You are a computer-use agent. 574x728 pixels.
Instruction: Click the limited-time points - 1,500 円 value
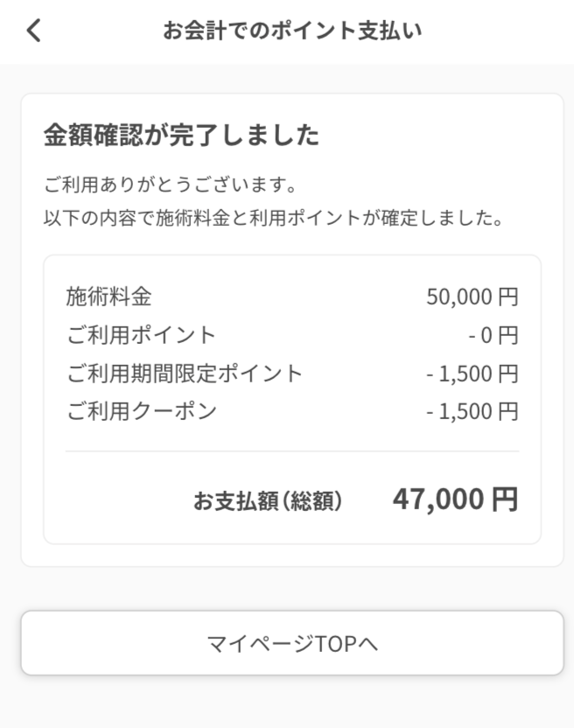click(x=472, y=374)
